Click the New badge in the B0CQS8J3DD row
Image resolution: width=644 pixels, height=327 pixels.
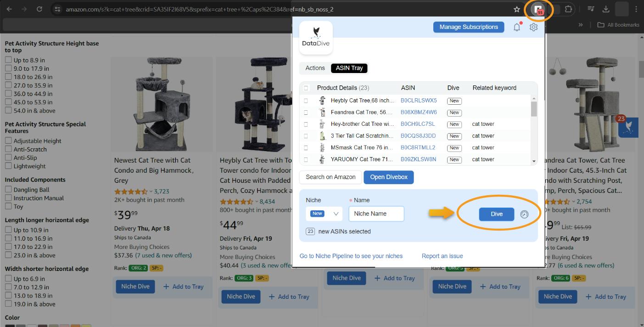point(454,136)
